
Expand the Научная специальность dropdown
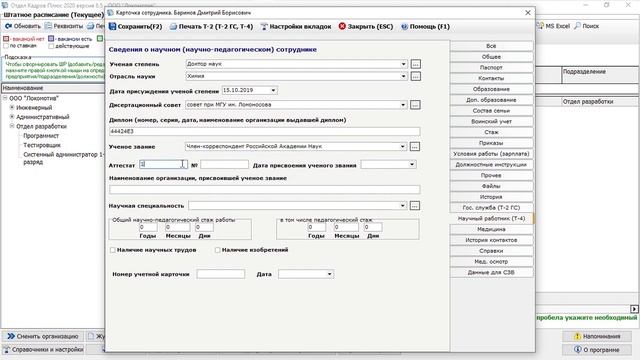[x=402, y=206]
